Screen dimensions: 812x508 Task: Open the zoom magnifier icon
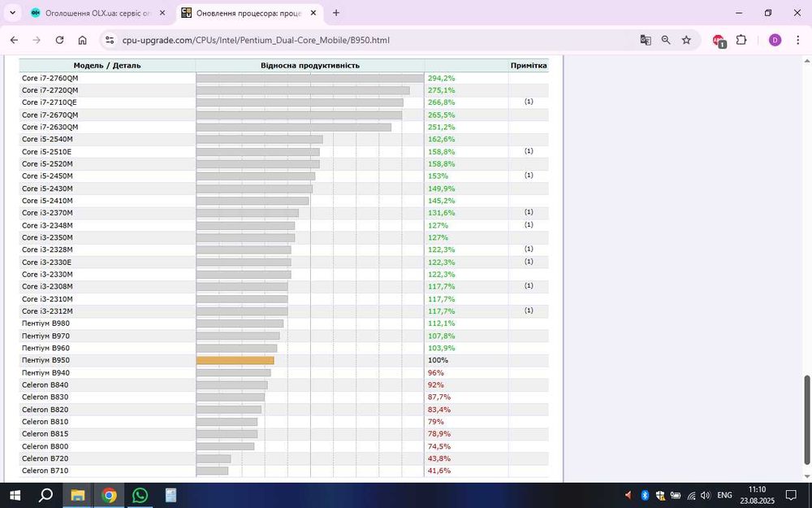click(666, 40)
